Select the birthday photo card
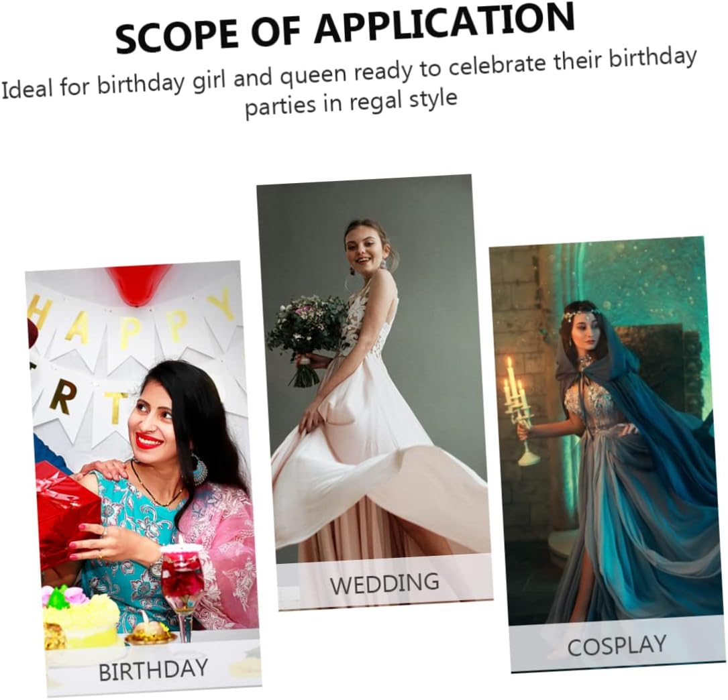Screen dimensions: 728x700 click(142, 478)
